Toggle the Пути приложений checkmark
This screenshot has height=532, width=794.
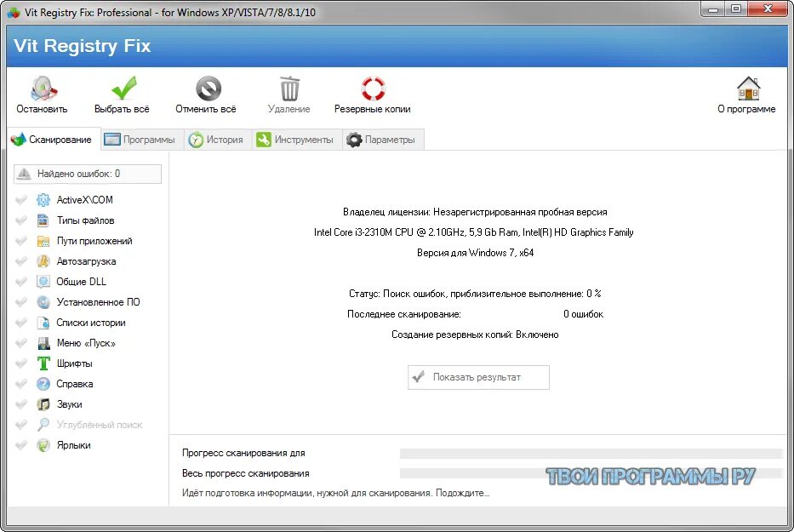click(x=20, y=241)
